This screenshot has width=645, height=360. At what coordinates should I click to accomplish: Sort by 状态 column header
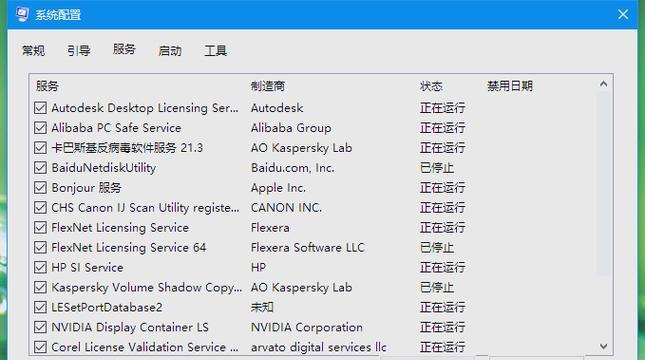point(431,86)
